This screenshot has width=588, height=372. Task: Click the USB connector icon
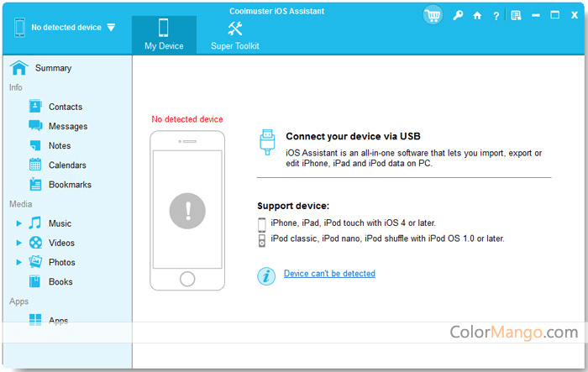[x=267, y=142]
